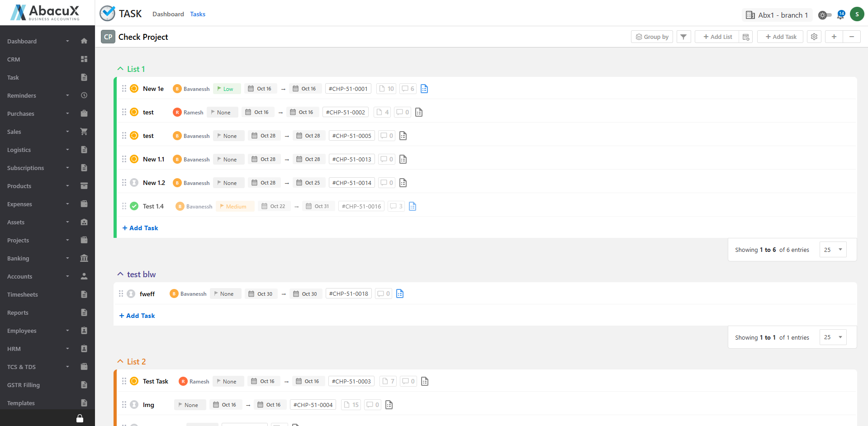Click the Low priority flag on New 1e
Image resolution: width=868 pixels, height=426 pixels.
click(227, 89)
